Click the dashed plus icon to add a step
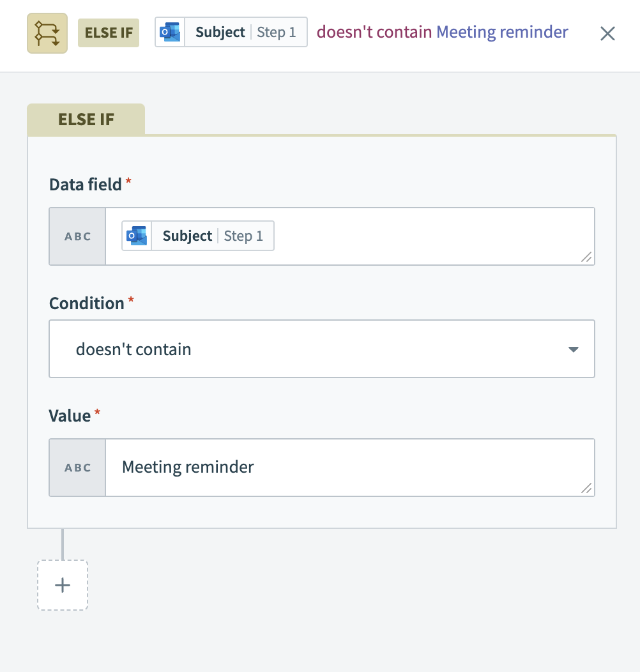Screen dimensions: 640x672 (x=62, y=584)
